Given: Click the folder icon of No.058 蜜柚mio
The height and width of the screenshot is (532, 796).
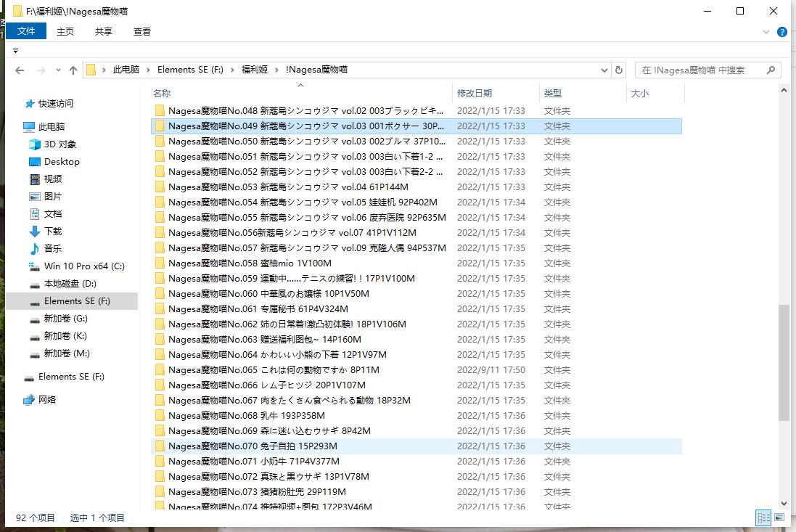Looking at the screenshot, I should (x=160, y=263).
